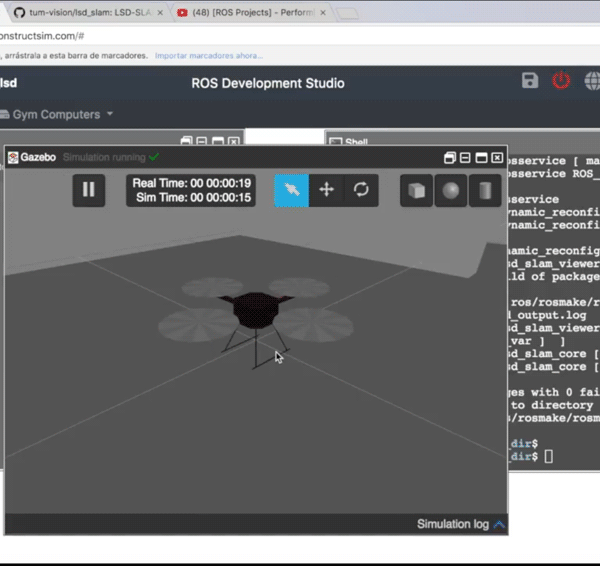Screen dimensions: 600x566
Task: Close the background window behind Gazebo
Action: click(x=233, y=141)
